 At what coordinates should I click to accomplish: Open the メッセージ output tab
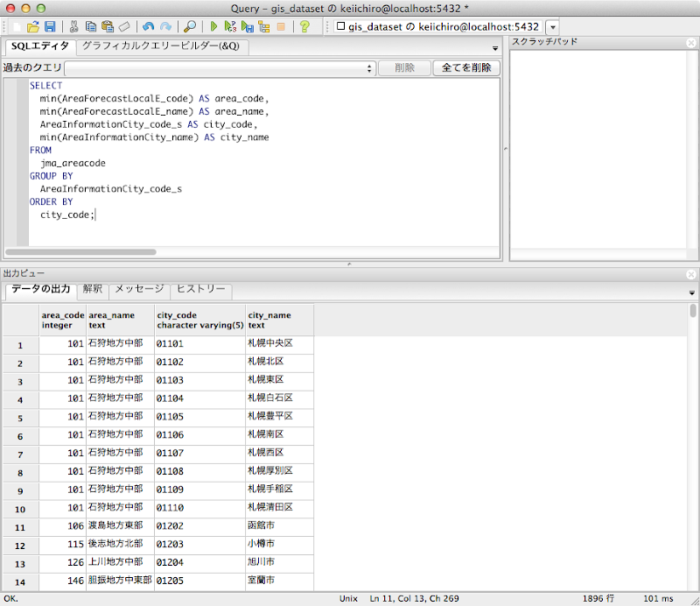(x=139, y=289)
